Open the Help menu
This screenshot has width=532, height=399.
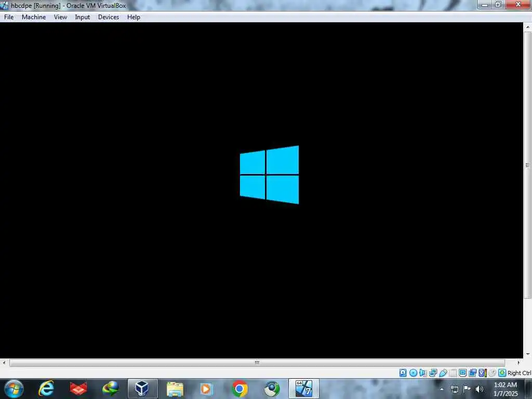[134, 17]
